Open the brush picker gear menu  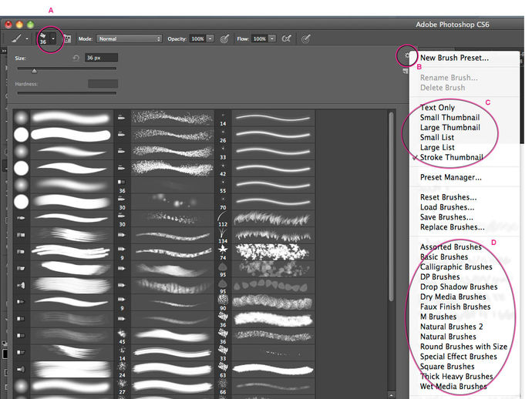click(407, 55)
